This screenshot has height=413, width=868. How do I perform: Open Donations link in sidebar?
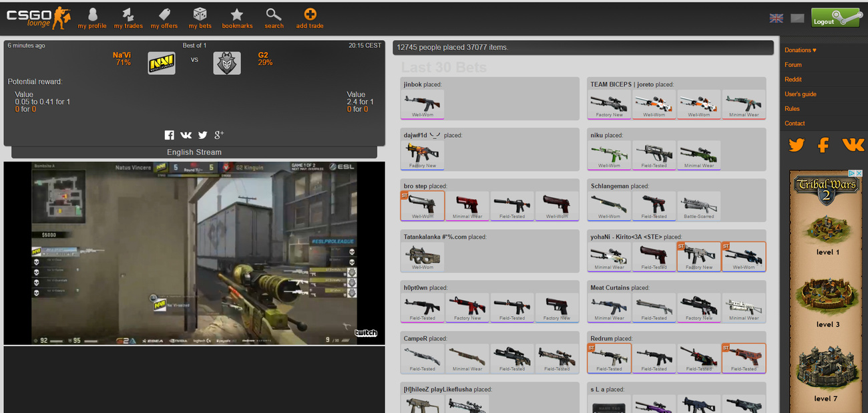(x=800, y=50)
